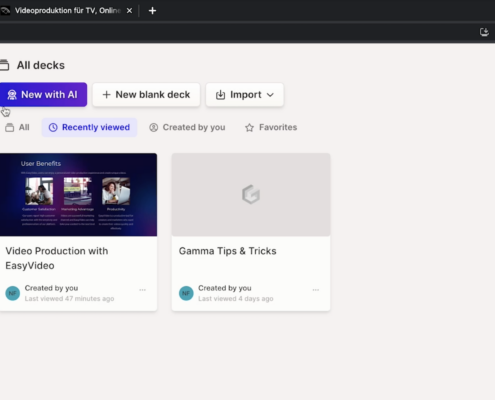Click the Gamma Tips & Tricks title
Viewport: 495px width, 400px height.
(x=228, y=251)
